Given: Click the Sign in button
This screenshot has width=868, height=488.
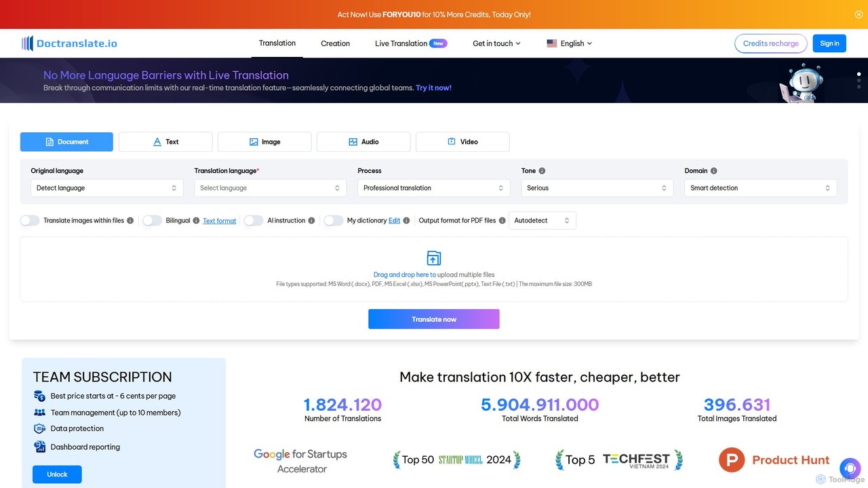Looking at the screenshot, I should [x=829, y=43].
